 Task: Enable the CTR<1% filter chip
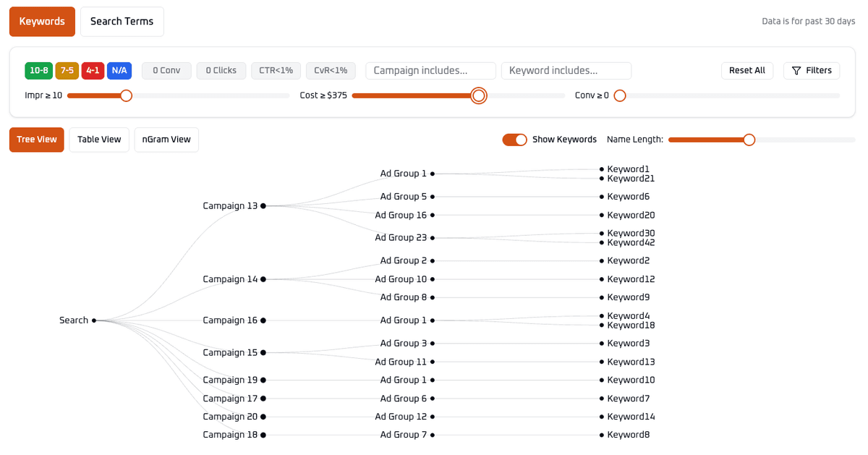click(x=276, y=70)
